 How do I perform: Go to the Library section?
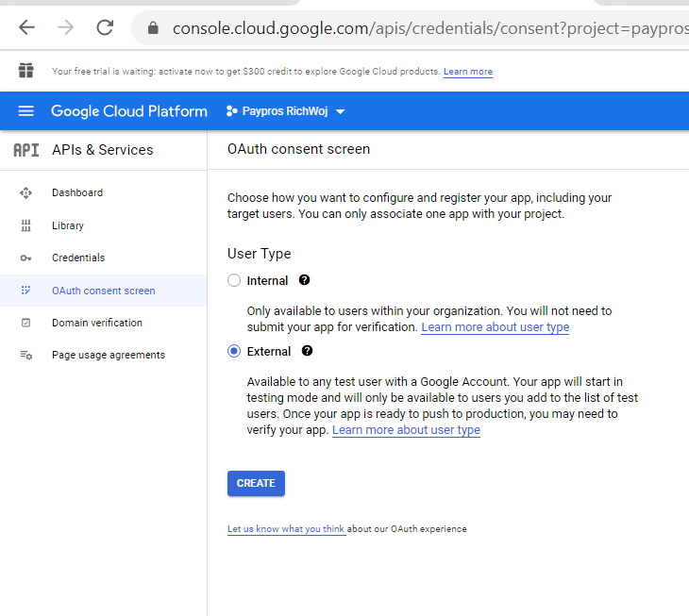[x=103, y=225]
